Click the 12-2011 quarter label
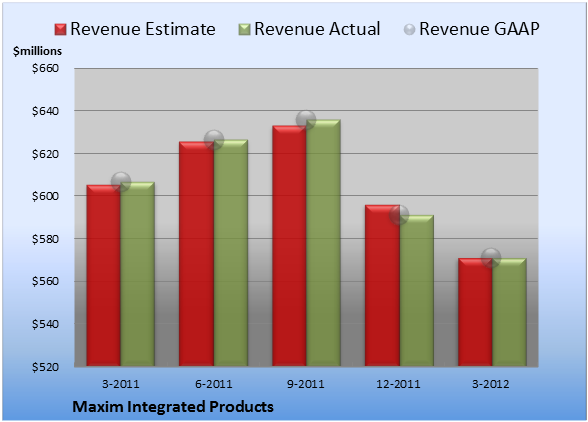This screenshot has height=422, width=588. (398, 384)
